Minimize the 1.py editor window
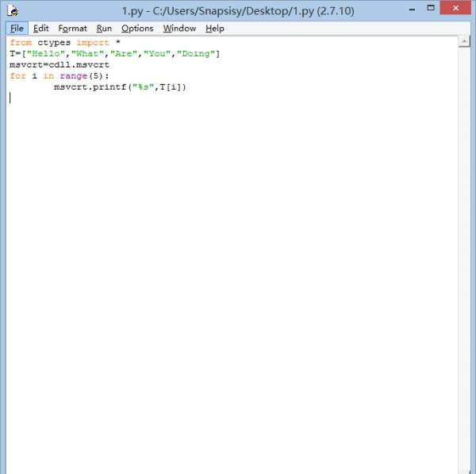Viewport: 476px width, 474px height. [412, 9]
